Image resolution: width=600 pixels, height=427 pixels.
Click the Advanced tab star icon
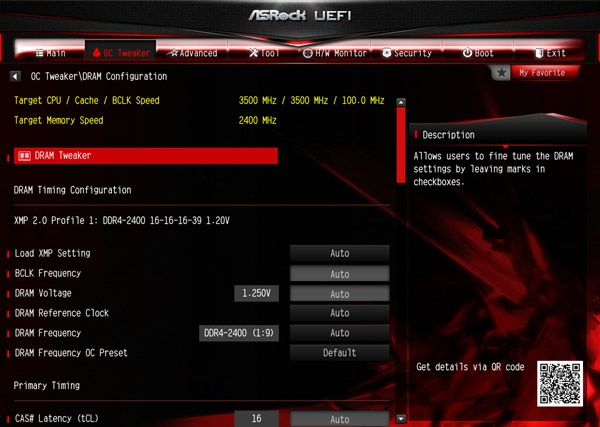pyautogui.click(x=174, y=52)
